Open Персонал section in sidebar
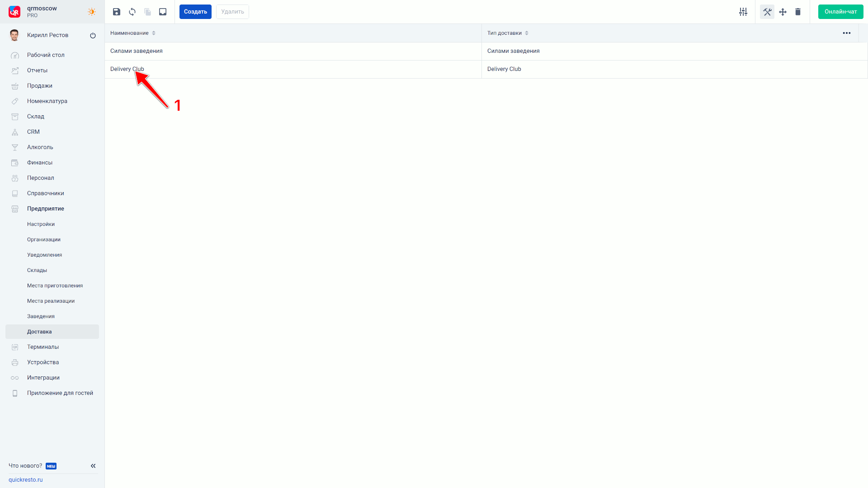 [41, 178]
